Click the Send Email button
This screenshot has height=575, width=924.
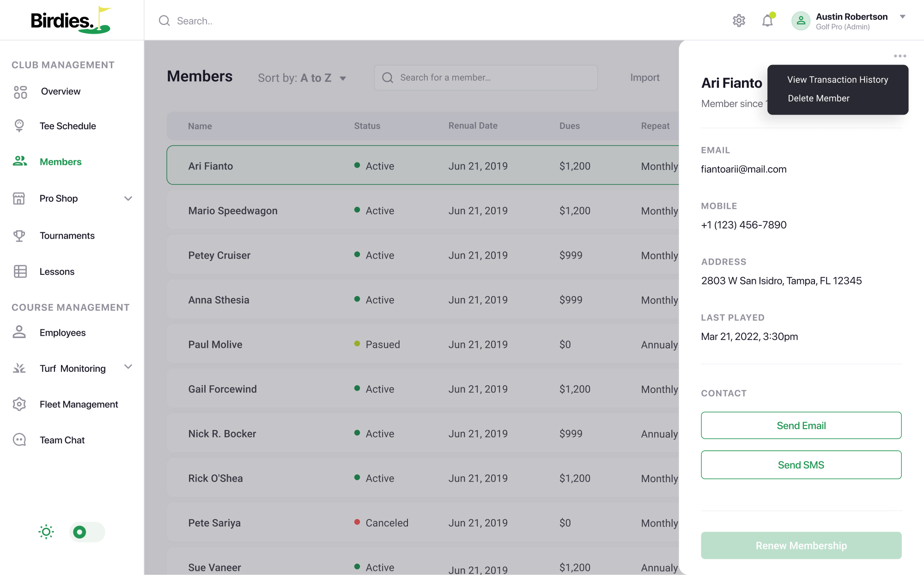click(x=801, y=425)
